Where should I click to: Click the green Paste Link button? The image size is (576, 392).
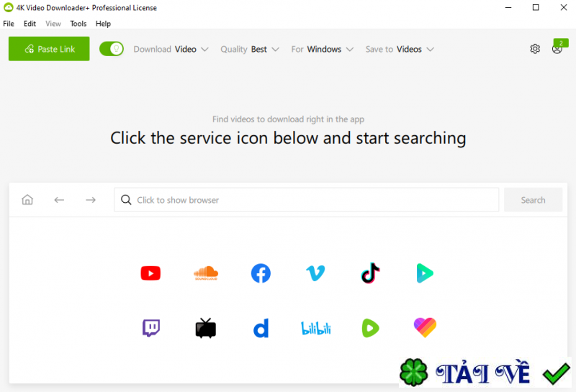pos(49,49)
